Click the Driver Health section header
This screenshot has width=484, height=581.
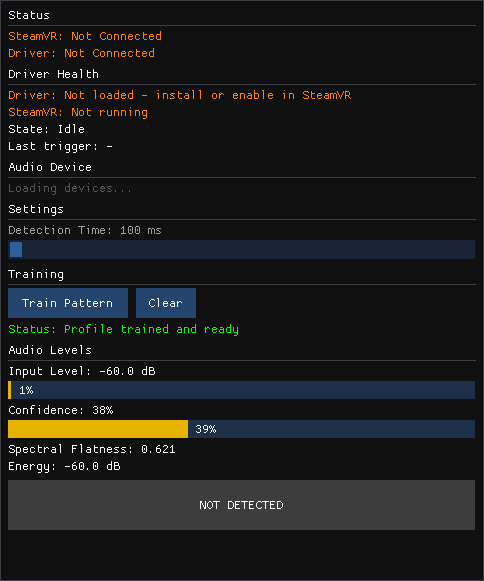pos(53,74)
